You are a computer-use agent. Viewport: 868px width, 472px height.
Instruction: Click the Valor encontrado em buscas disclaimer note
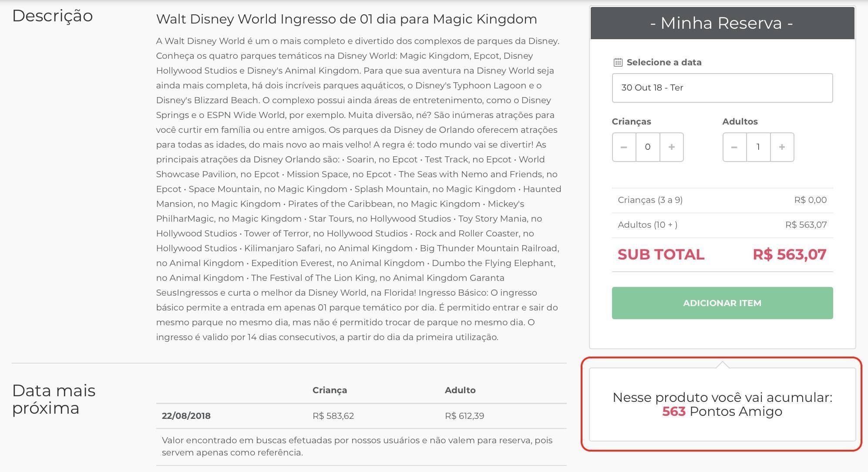357,446
